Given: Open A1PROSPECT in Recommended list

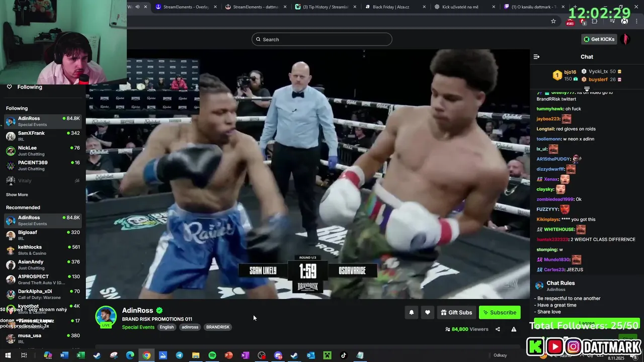Looking at the screenshot, I should pos(43,280).
